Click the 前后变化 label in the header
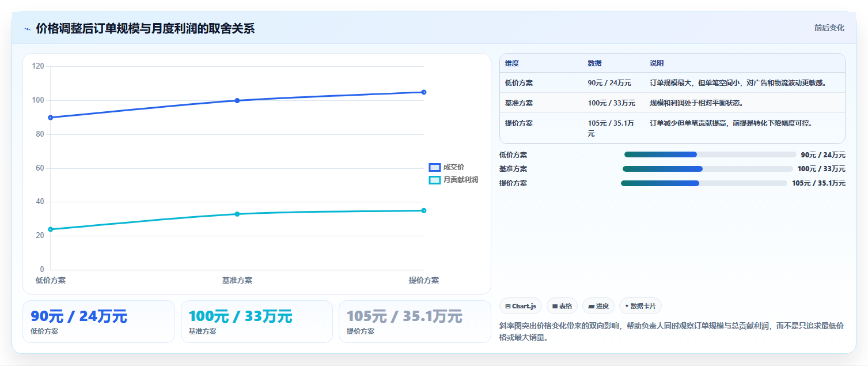Viewport: 868px width, 366px height. tap(829, 28)
